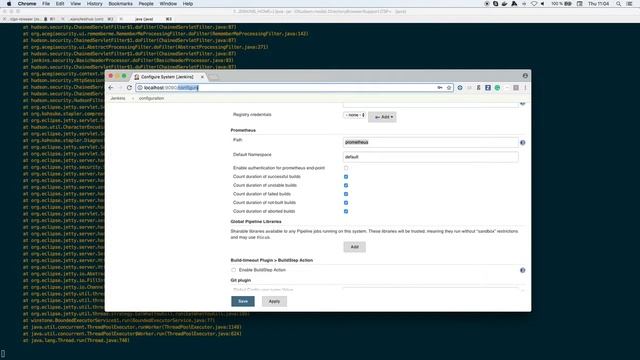Click the gray square extension icon
640x360 pixels.
(x=516, y=88)
